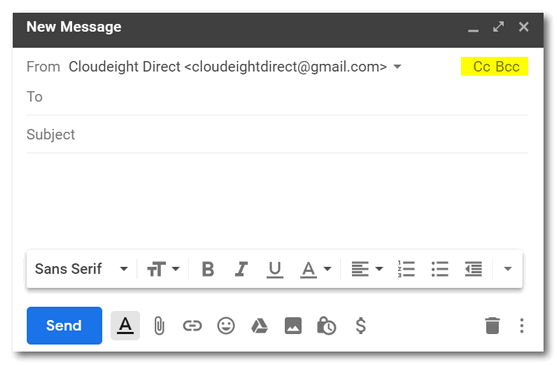The width and height of the screenshot is (557, 365).
Task: Add Bcc recipients
Action: click(x=507, y=67)
